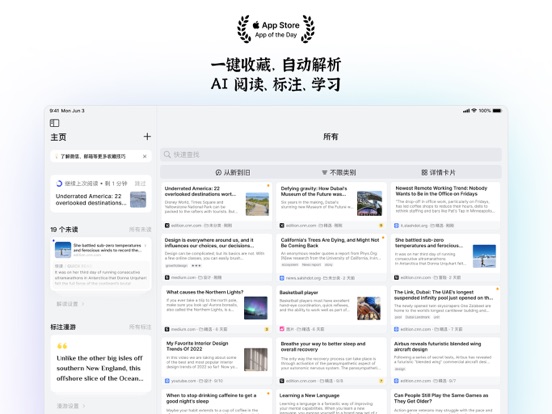Open article Breathe your way to better sleep
Image resolution: width=552 pixels, height=414 pixels.
[x=331, y=361]
